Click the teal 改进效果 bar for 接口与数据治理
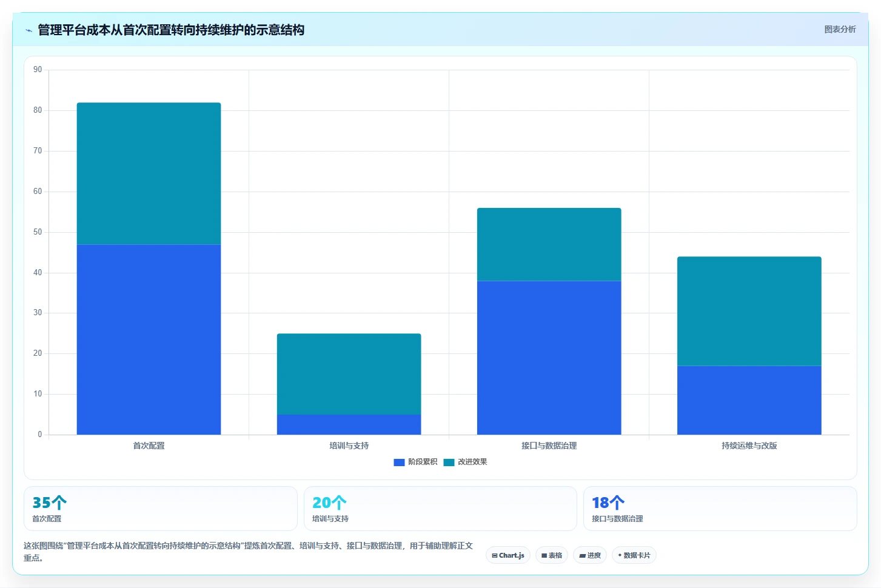The height and width of the screenshot is (588, 881). 549,244
